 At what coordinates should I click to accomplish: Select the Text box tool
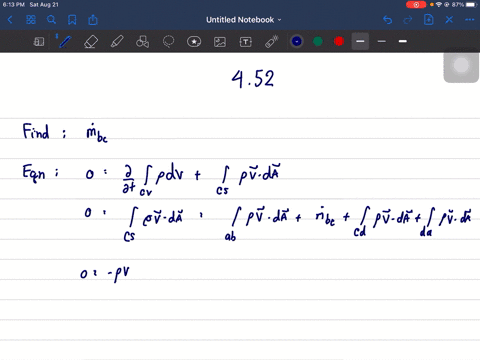click(246, 42)
